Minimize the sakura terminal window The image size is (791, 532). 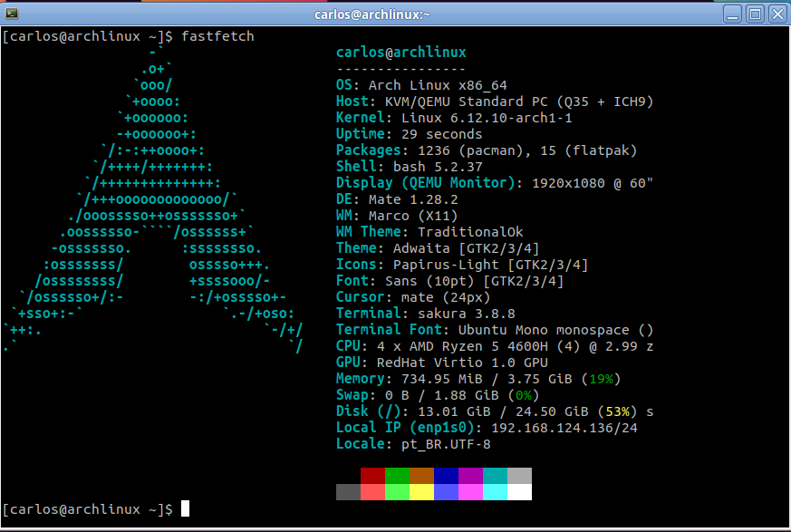tap(732, 15)
